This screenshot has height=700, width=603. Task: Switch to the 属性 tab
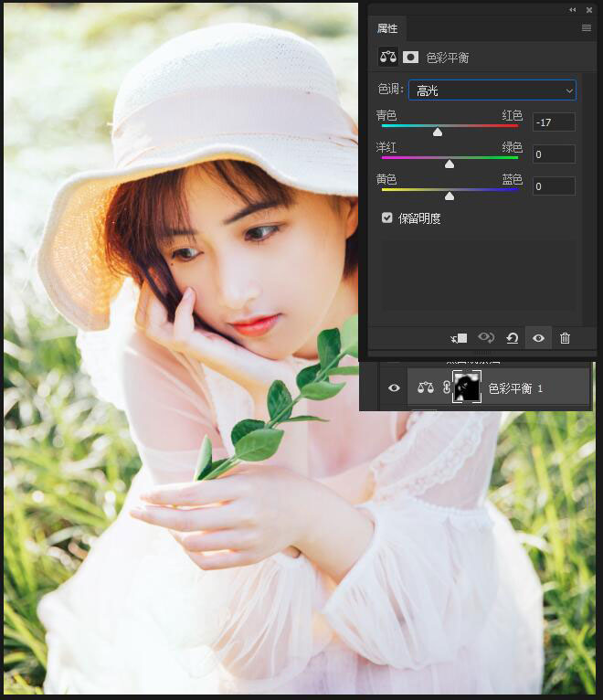tap(387, 28)
